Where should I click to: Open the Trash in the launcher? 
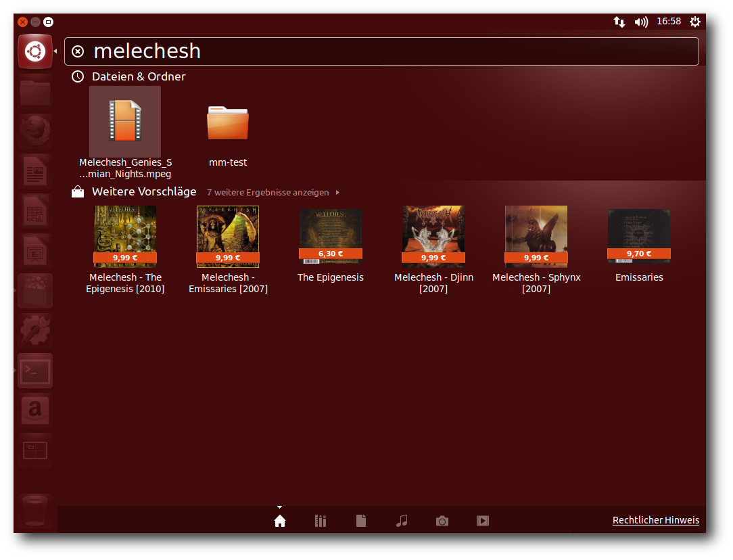[35, 511]
